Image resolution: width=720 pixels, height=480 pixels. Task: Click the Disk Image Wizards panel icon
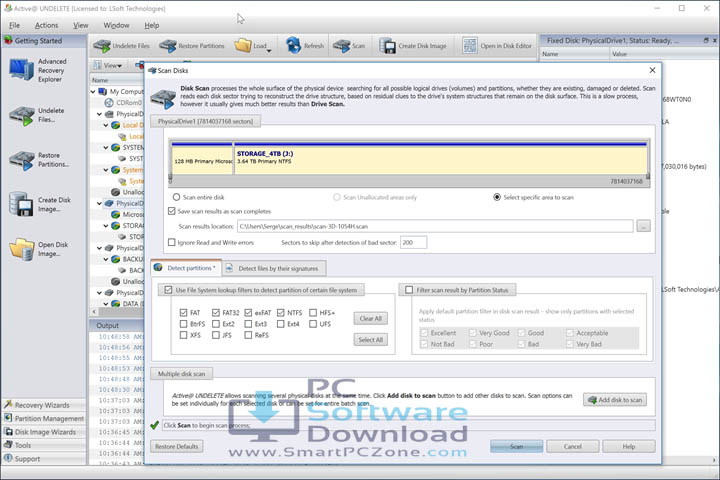pyautogui.click(x=8, y=432)
